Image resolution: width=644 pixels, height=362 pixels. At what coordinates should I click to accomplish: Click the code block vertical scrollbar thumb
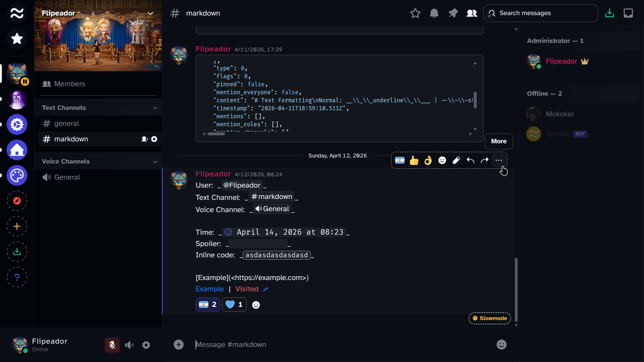tap(475, 100)
